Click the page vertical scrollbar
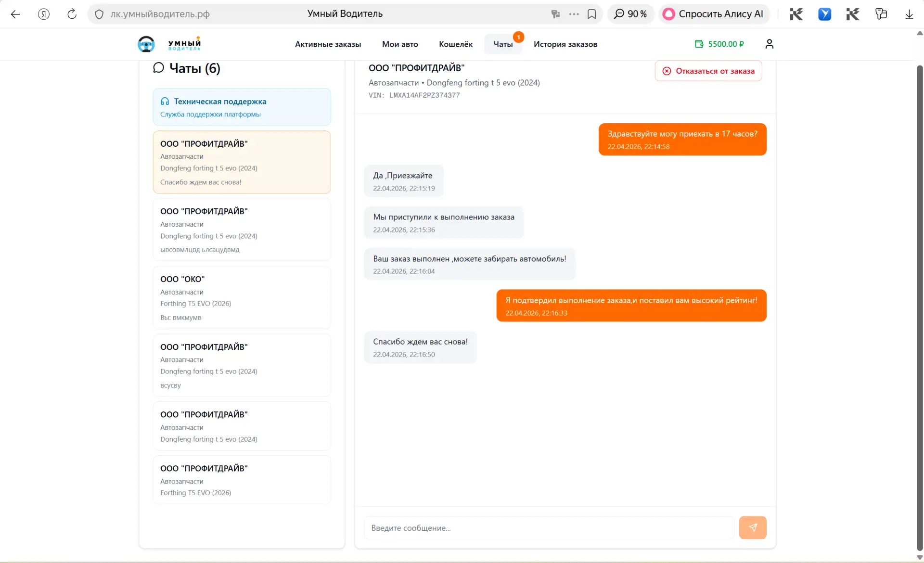924x563 pixels. (x=920, y=308)
